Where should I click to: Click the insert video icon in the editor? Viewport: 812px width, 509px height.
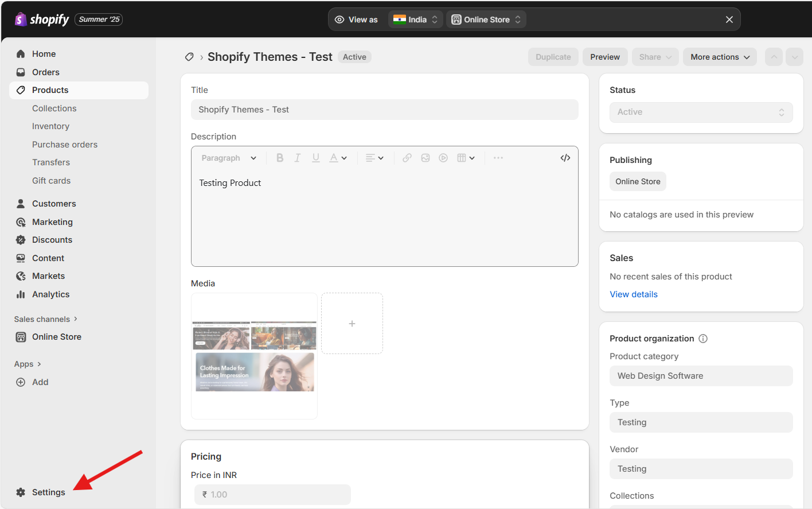pyautogui.click(x=443, y=158)
